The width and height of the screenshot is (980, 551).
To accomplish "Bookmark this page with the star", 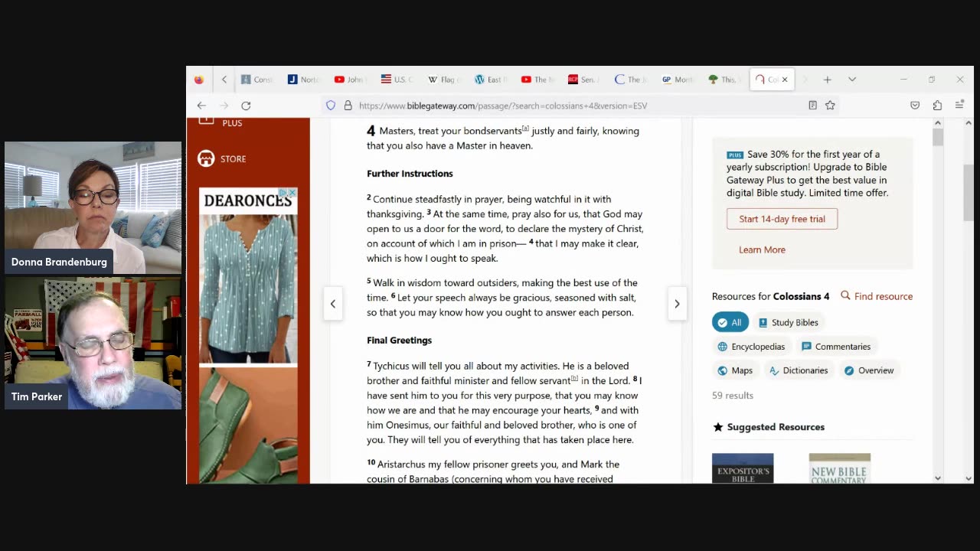I will click(x=830, y=106).
